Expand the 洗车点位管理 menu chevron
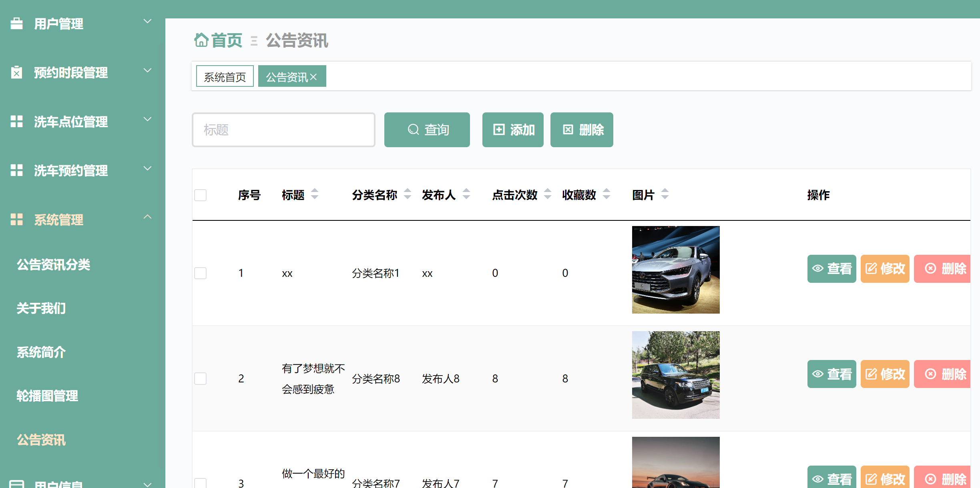980x488 pixels. pos(148,119)
